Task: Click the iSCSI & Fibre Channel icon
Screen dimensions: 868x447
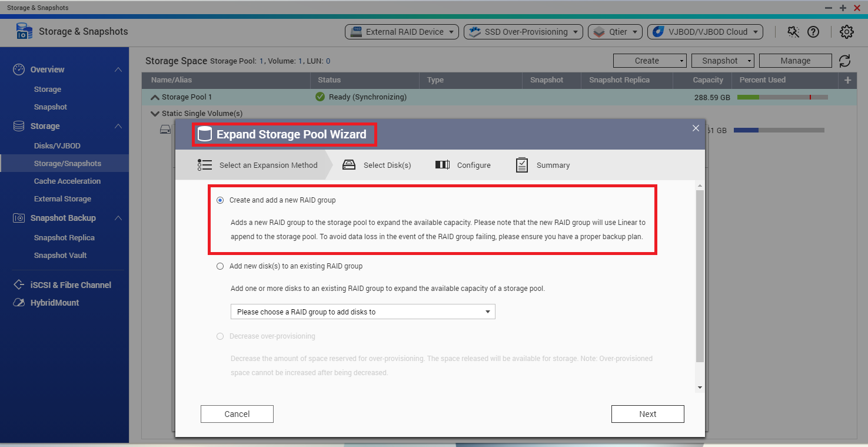Action: pyautogui.click(x=19, y=285)
